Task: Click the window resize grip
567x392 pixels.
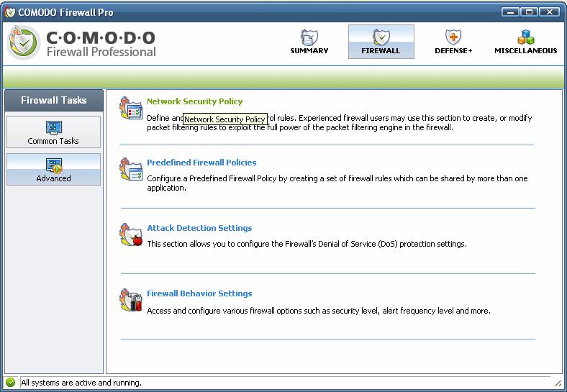Action: point(558,383)
